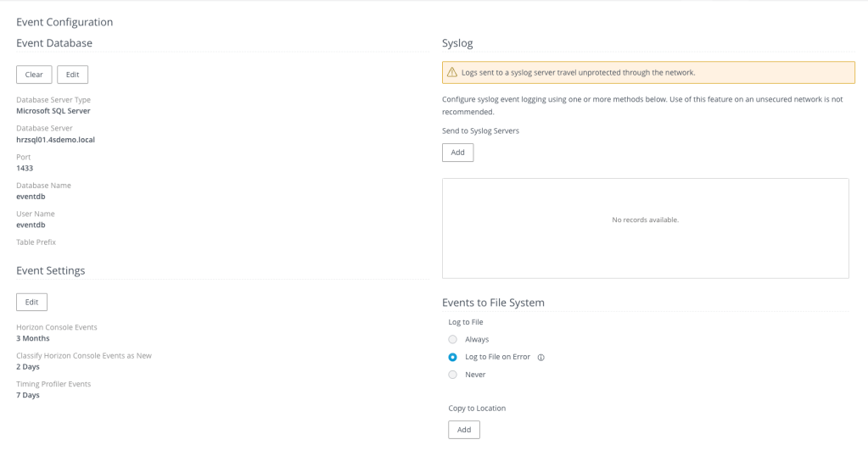Image resolution: width=868 pixels, height=456 pixels.
Task: Click the Event Configuration page heading
Action: [x=64, y=22]
